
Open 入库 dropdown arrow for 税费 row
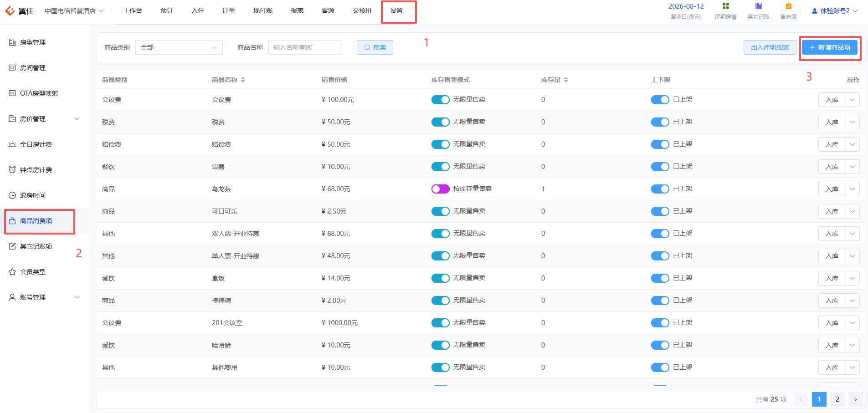853,122
